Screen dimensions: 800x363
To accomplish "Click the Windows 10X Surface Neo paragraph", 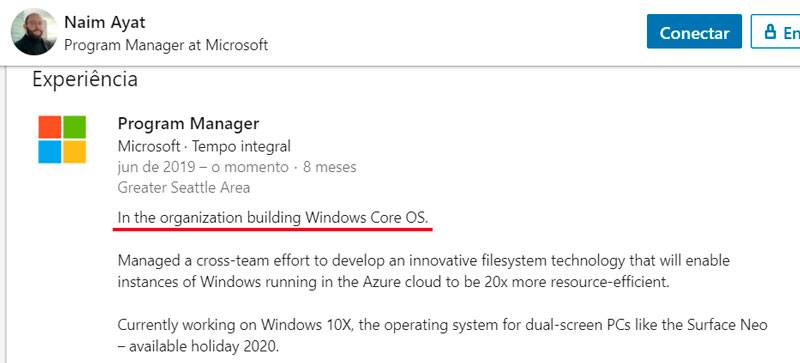I will [442, 335].
